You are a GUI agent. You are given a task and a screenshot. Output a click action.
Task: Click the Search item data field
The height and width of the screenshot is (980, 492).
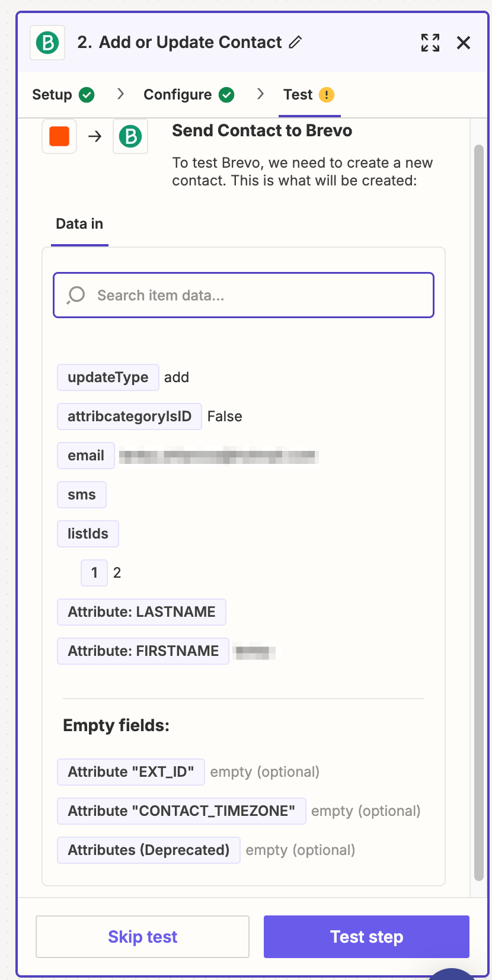(x=244, y=295)
